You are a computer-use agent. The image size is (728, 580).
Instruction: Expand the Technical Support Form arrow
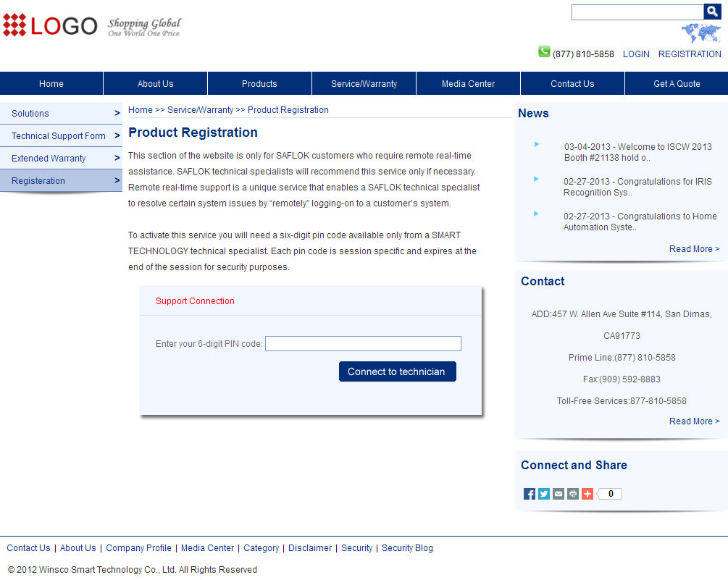point(117,135)
